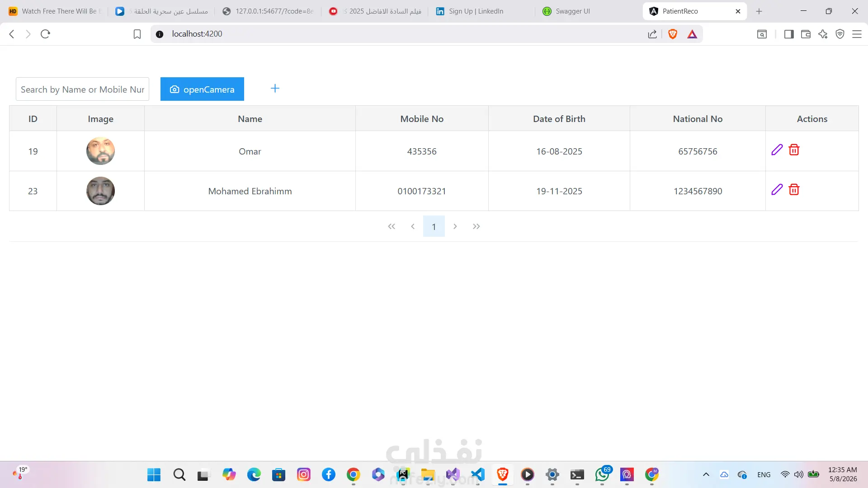Edit Mohamed Ebrahimm's record pencil icon

click(x=777, y=190)
